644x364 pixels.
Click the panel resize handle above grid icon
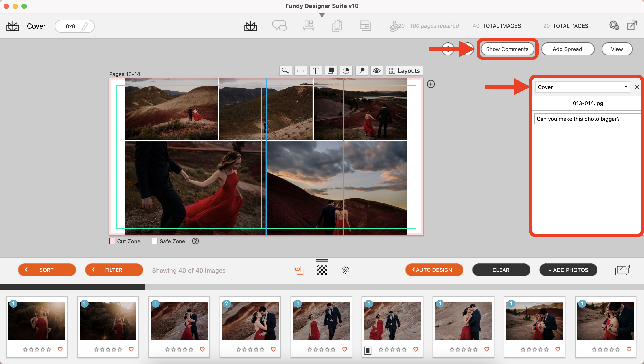point(322,260)
